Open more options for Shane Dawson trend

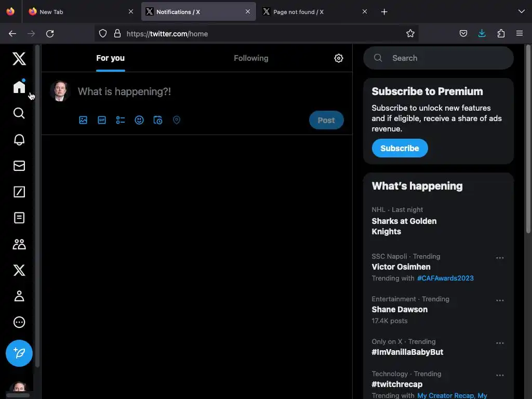500,301
